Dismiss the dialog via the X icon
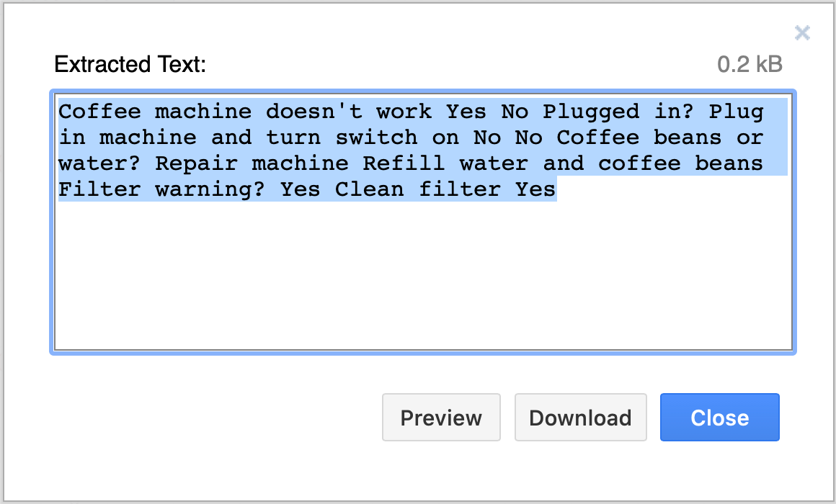836x504 pixels. 802,33
